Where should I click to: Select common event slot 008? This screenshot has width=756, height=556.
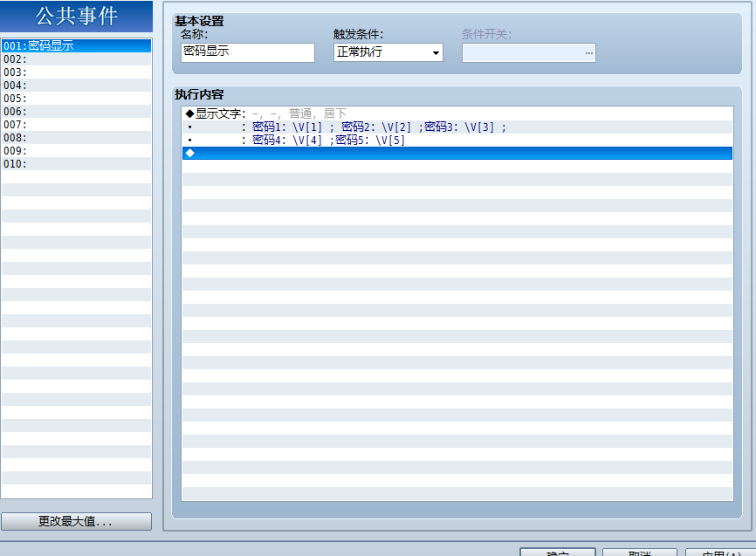76,137
